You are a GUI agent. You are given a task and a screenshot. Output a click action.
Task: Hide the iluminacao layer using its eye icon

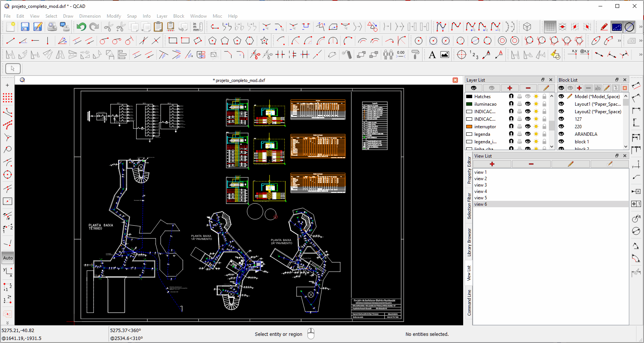click(x=528, y=104)
